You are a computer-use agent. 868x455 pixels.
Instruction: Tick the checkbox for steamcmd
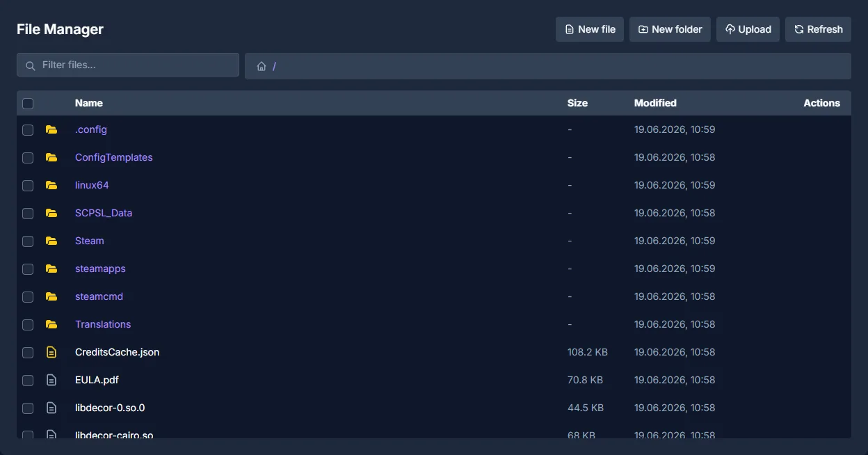28,297
